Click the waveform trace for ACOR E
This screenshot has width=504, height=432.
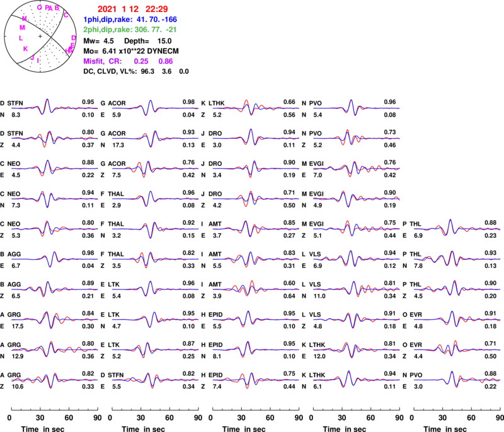(x=155, y=108)
